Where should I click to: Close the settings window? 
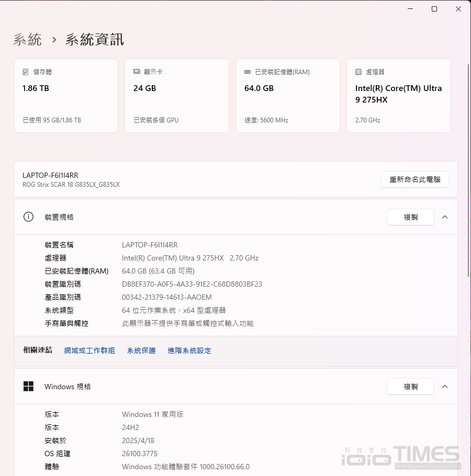(458, 9)
